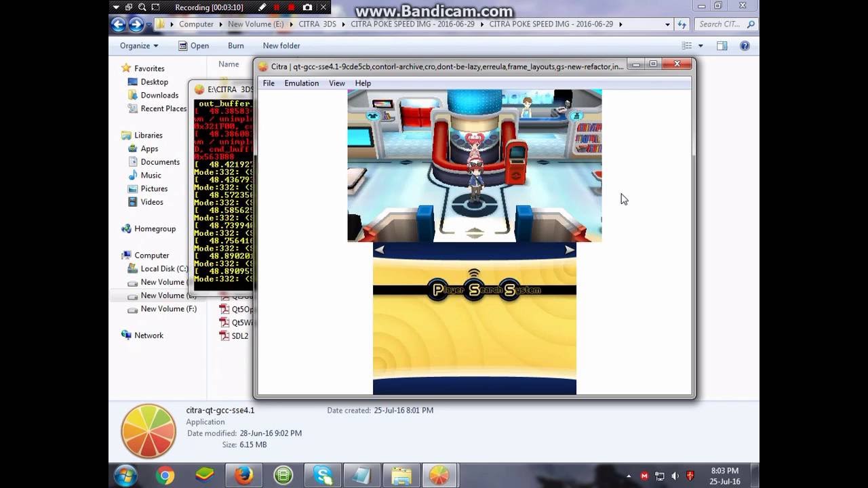Create a New folder in Explorer
Screen dimensions: 868x488
pyautogui.click(x=281, y=45)
